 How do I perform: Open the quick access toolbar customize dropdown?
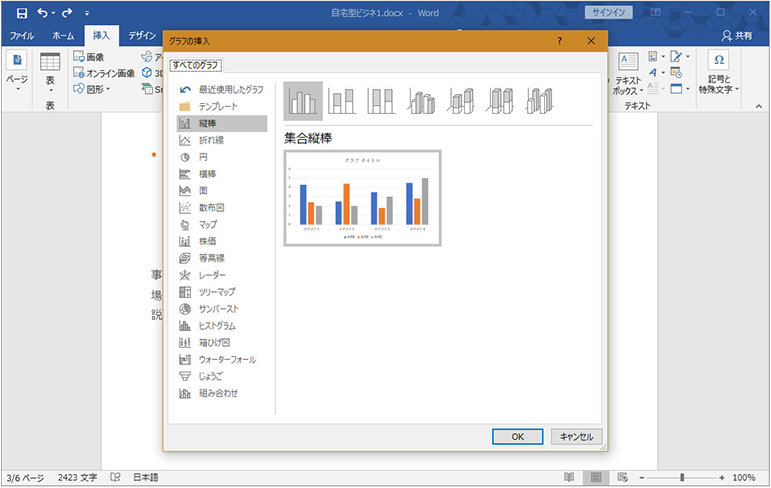click(87, 14)
